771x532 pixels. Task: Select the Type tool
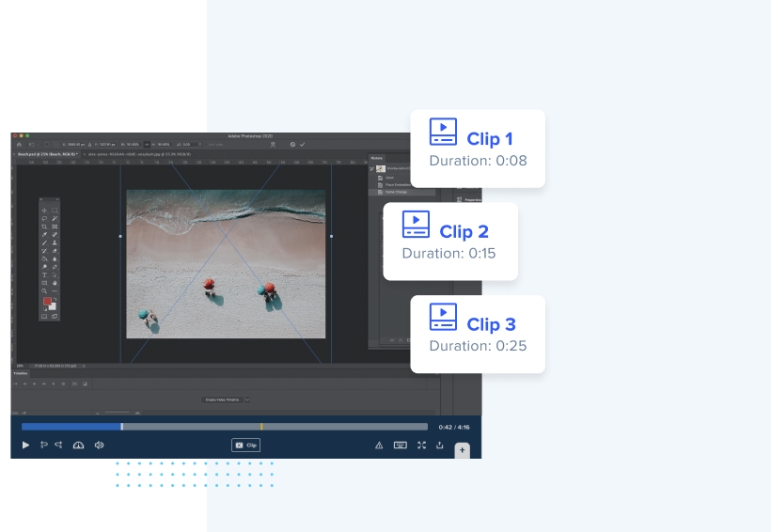click(44, 274)
